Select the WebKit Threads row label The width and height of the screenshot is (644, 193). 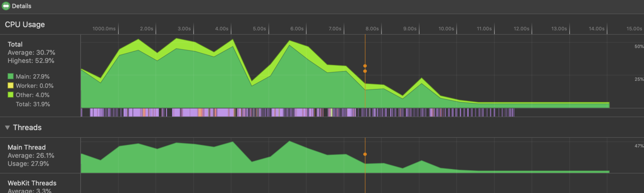coord(32,183)
